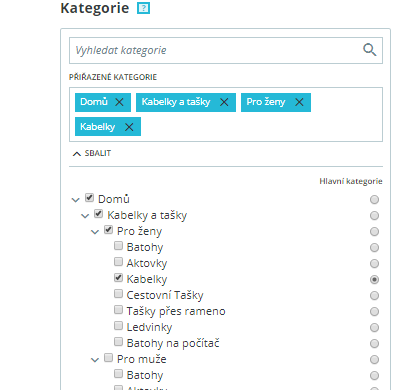Set Tašky přes rameno as main category
The height and width of the screenshot is (390, 396).
click(x=374, y=312)
